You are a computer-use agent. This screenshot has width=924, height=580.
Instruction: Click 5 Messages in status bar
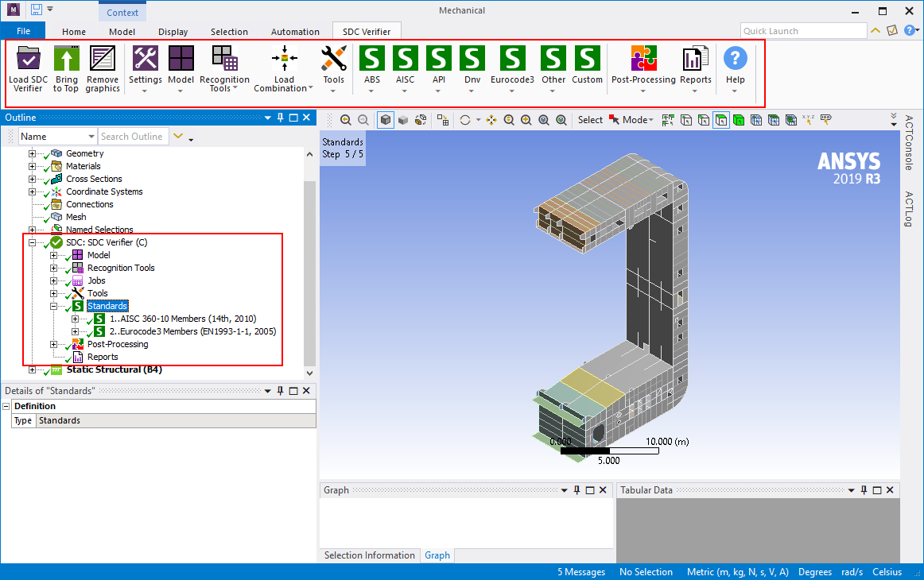click(x=581, y=572)
